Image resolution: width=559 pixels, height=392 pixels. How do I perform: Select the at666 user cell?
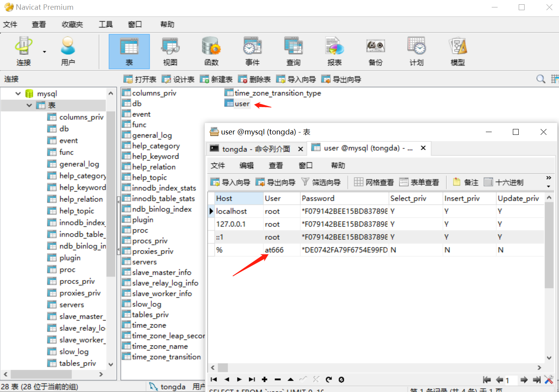click(x=274, y=250)
